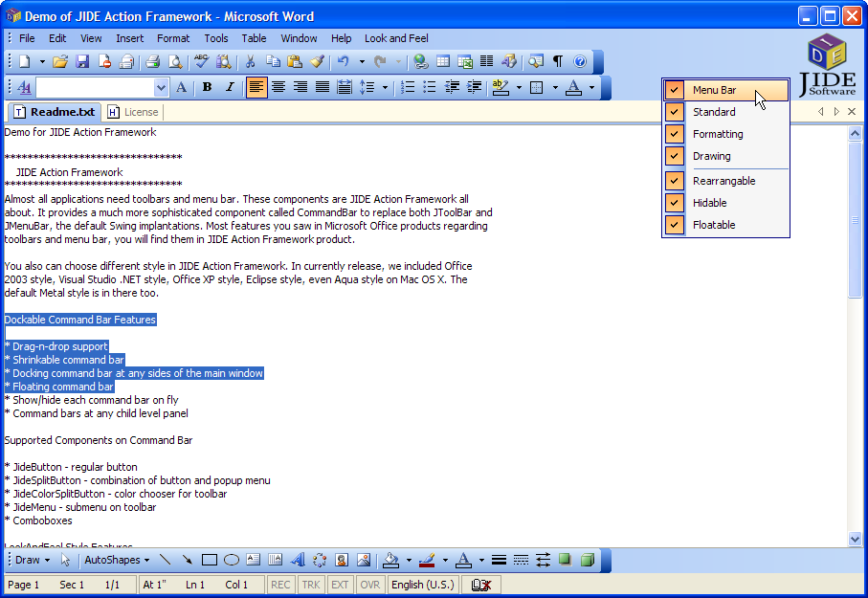Image resolution: width=868 pixels, height=598 pixels.
Task: Run the Spelling and Grammar check
Action: 202,61
